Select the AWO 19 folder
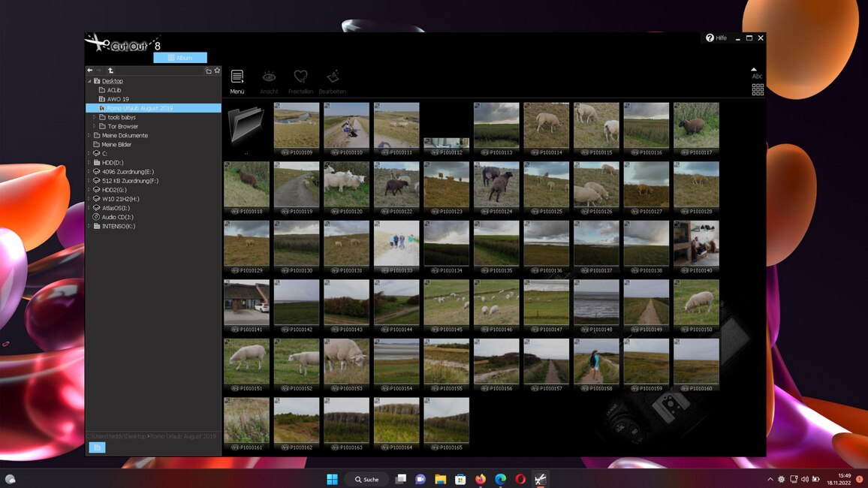868x488 pixels. [x=118, y=99]
